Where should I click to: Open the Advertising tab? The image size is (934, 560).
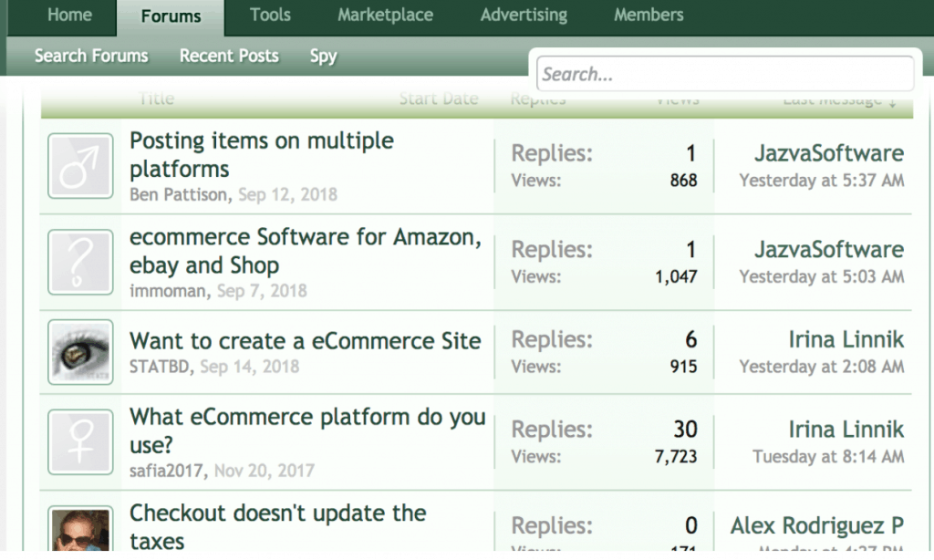pyautogui.click(x=524, y=16)
